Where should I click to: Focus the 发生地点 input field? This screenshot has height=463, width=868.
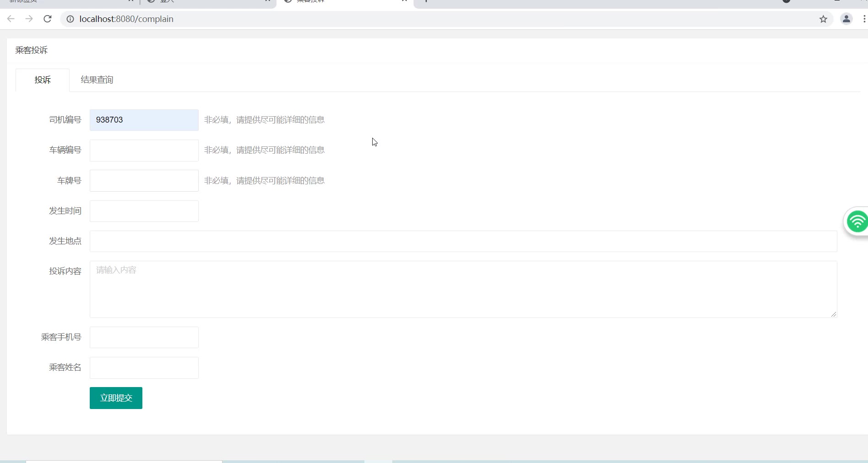point(463,241)
